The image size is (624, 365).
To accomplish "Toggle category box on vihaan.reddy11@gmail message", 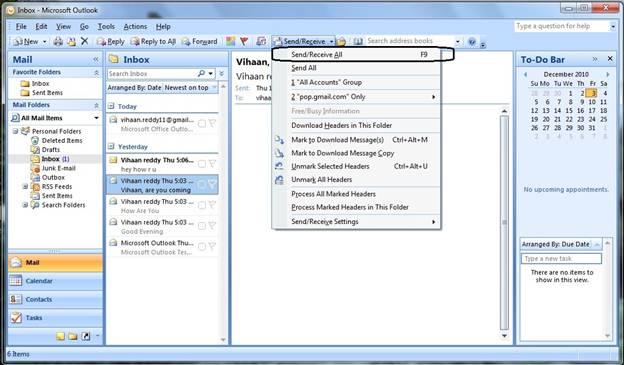I will click(202, 124).
